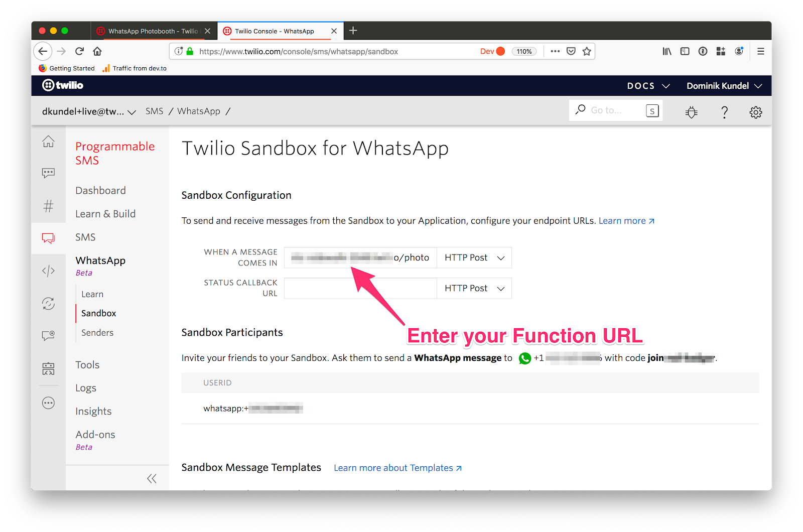Save page to Pocket icon
Viewport: 803px width, 532px height.
point(571,51)
